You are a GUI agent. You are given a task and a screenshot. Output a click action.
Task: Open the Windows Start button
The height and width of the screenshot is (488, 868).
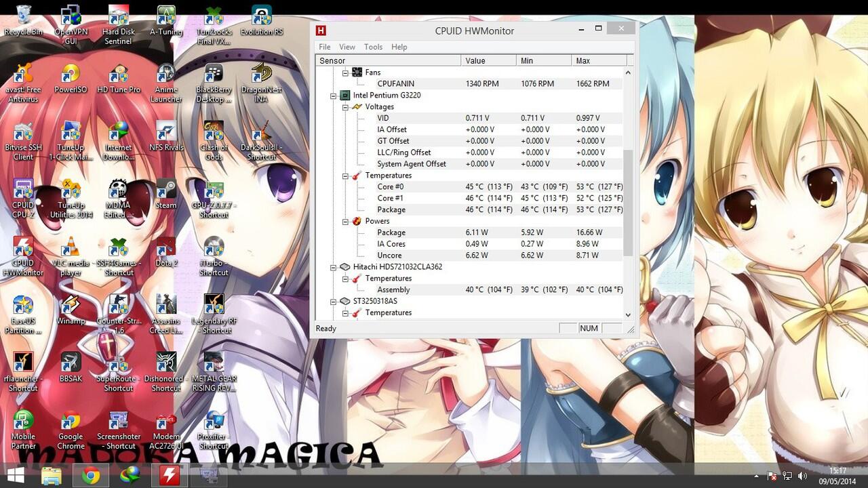[x=16, y=475]
